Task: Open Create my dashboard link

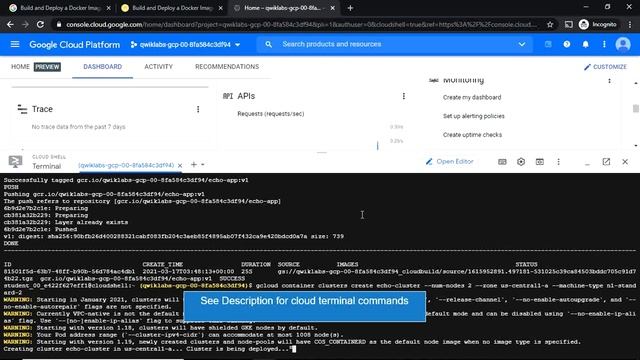Action: click(x=472, y=97)
